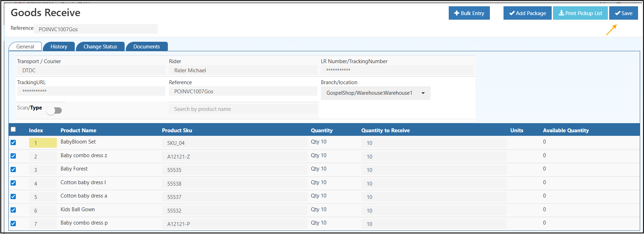Edit Quantity to Receive for BabyBloom Set

433,143
